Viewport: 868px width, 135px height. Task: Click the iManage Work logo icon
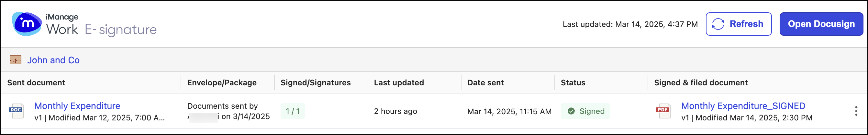pyautogui.click(x=27, y=24)
